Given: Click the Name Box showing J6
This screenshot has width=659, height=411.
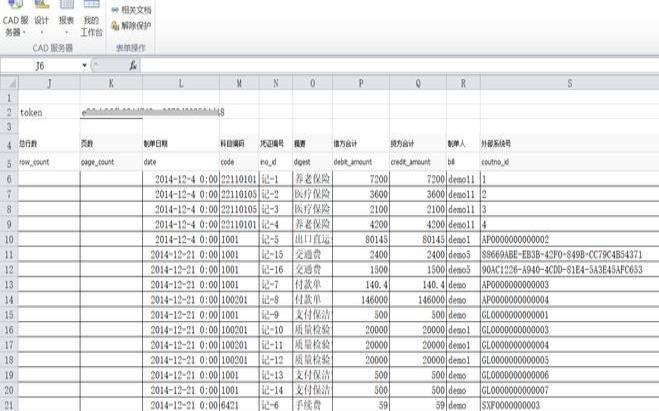Looking at the screenshot, I should 40,65.
